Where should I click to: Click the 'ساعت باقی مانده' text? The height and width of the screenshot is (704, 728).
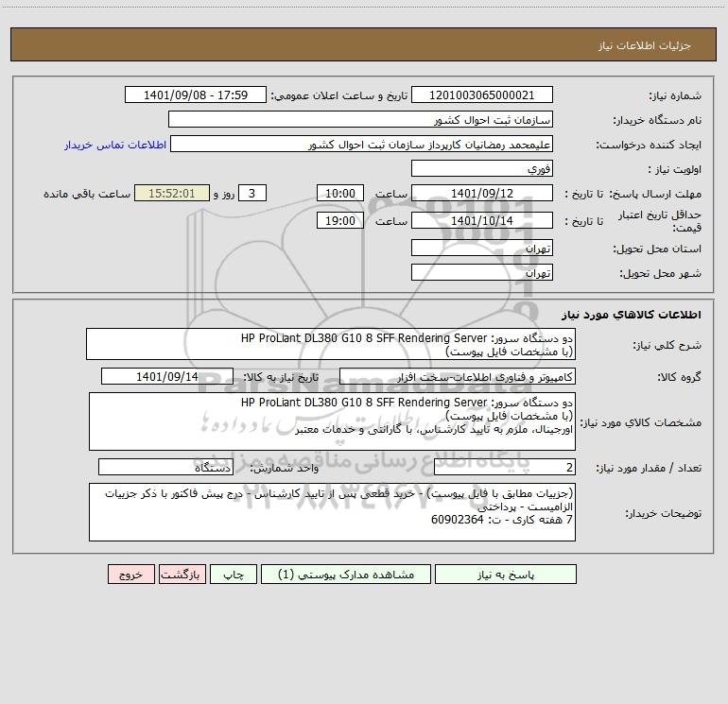87,194
